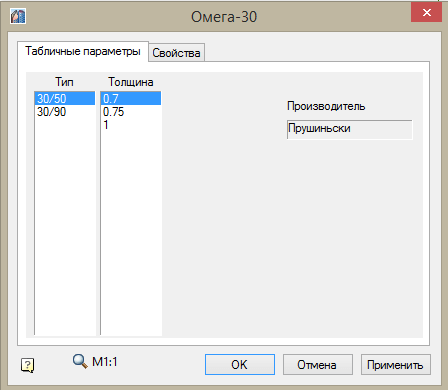Click the magnifier scale icon

tap(80, 361)
